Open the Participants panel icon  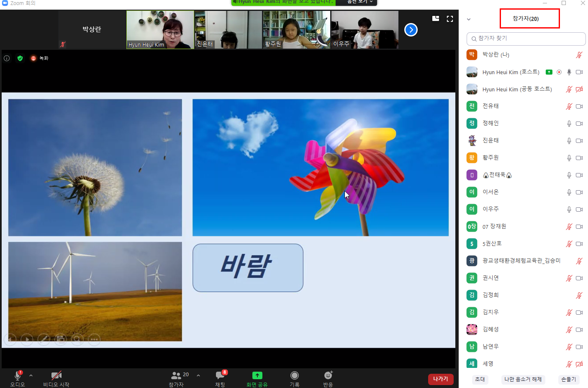click(176, 375)
